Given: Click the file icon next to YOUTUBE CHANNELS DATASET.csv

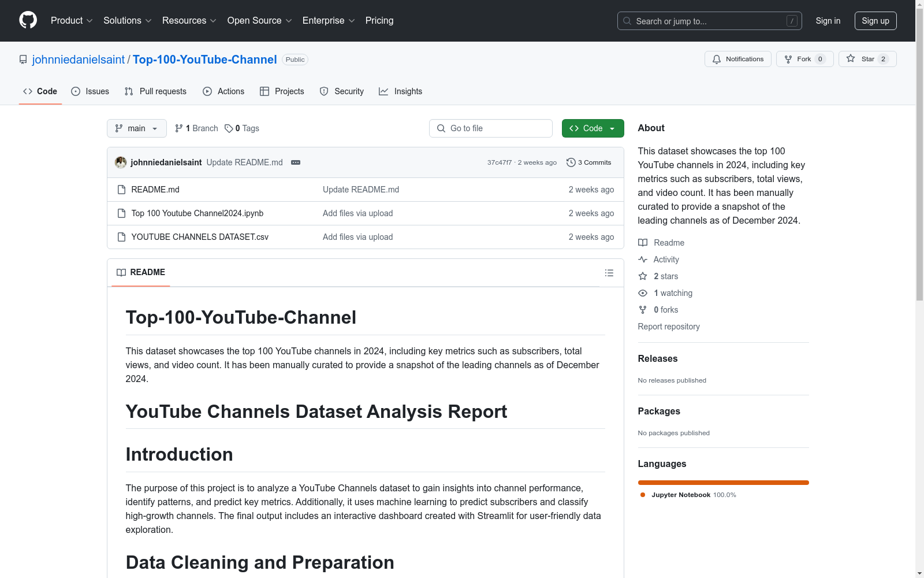Looking at the screenshot, I should [121, 237].
